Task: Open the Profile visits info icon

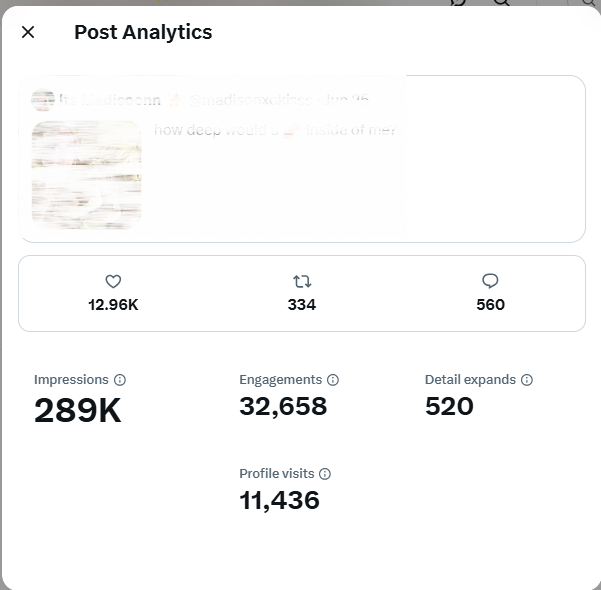Action: click(x=325, y=474)
